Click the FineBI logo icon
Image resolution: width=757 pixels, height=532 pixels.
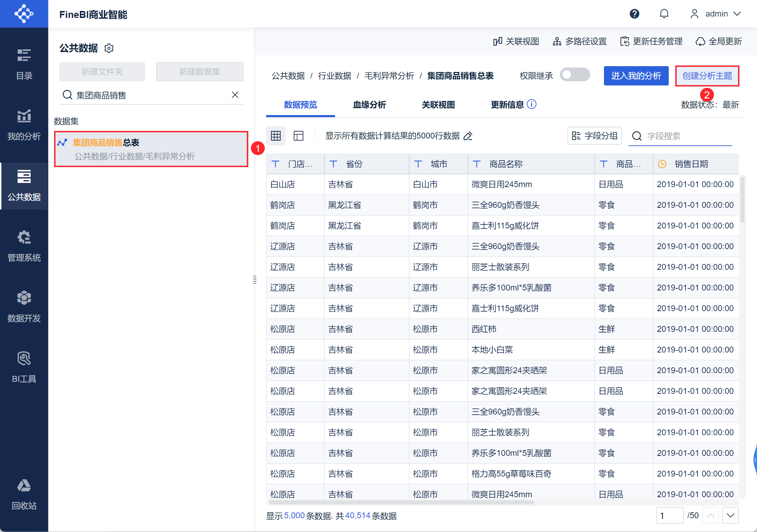point(24,14)
